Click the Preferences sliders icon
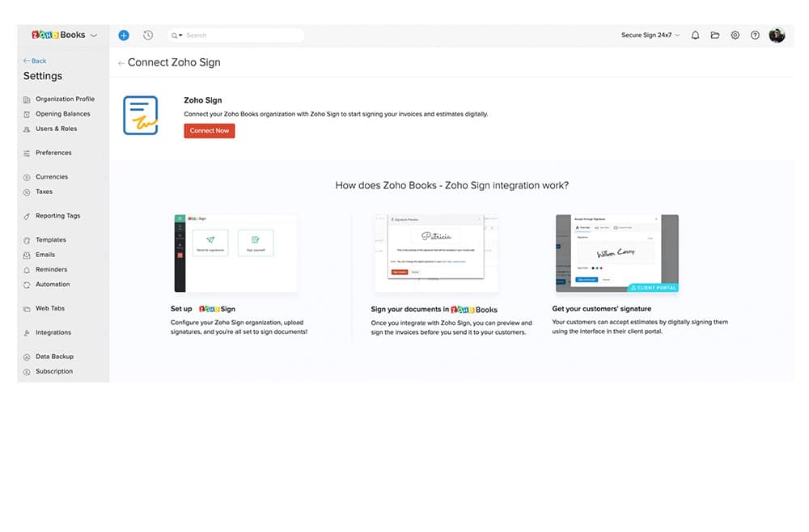809x532 pixels. pyautogui.click(x=27, y=154)
